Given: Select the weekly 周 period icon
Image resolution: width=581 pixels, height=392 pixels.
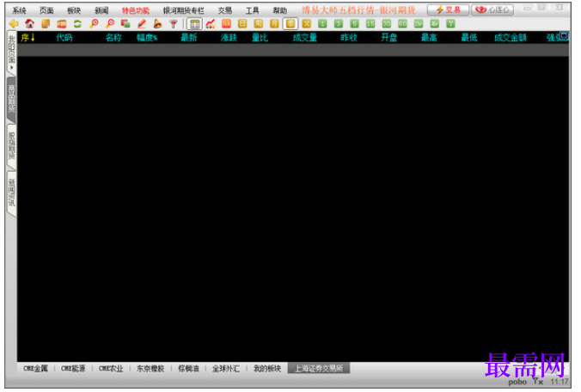Looking at the screenshot, I should (x=258, y=24).
